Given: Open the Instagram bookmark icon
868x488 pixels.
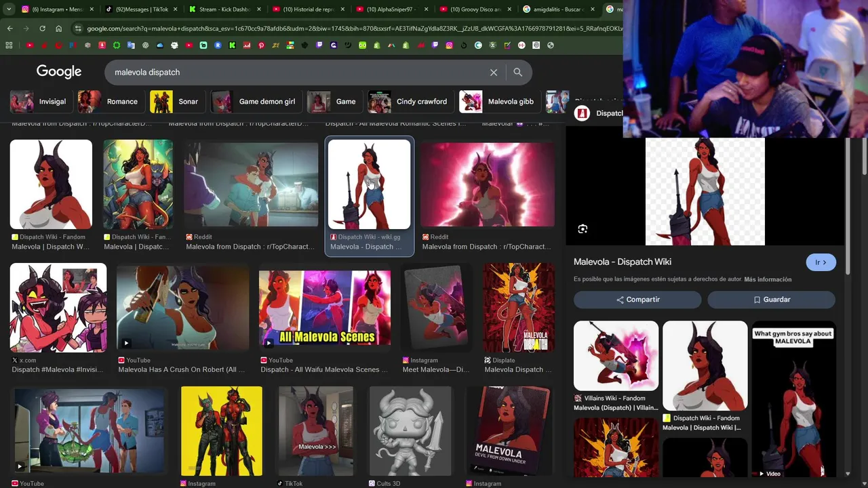Looking at the screenshot, I should [450, 45].
